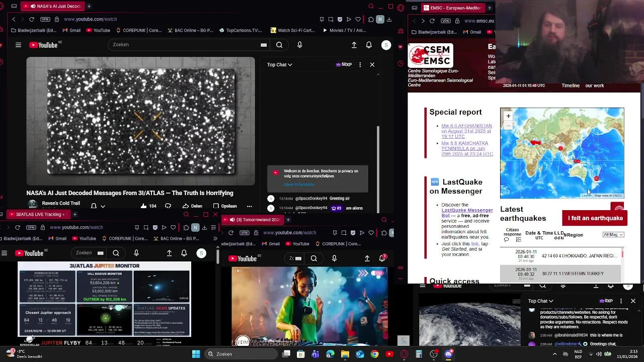Screen dimensions: 644x362
Task: Open Bladwijzerbalk bookmarks folder in top-left window
Action: coord(33,30)
